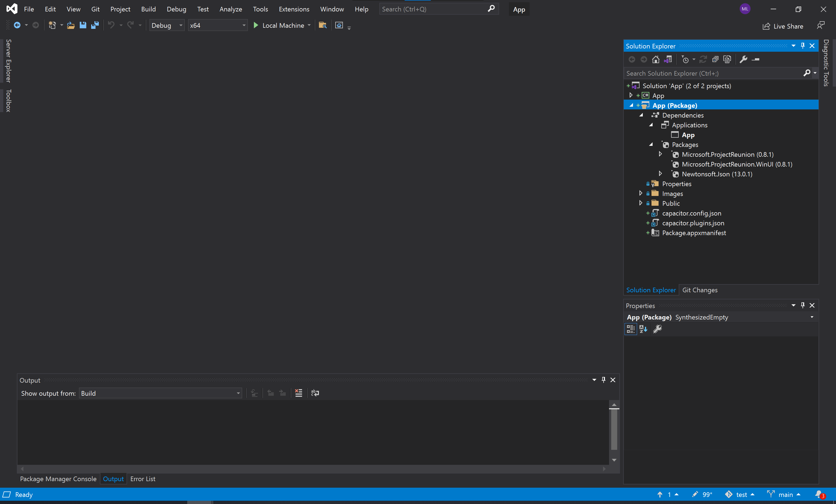Expand Microsoft.ProjectReunion (0.8.1) package

[x=660, y=154]
